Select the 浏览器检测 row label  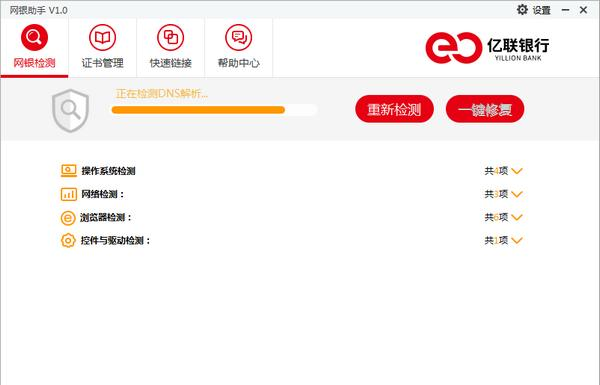(106, 218)
